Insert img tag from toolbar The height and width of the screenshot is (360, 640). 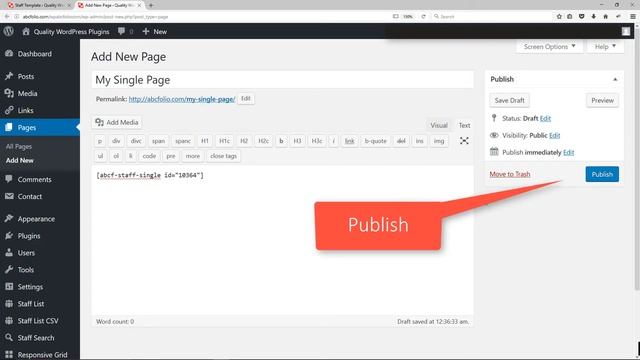click(439, 141)
